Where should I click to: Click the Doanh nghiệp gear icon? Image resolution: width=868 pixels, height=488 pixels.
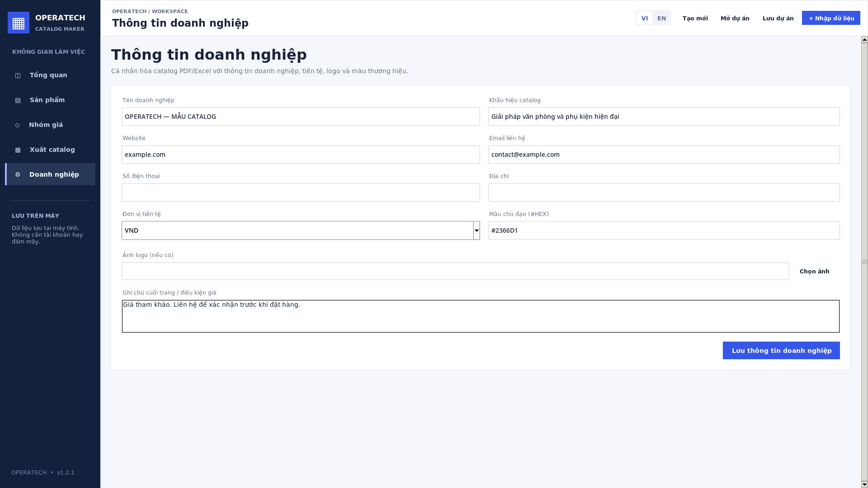[18, 174]
